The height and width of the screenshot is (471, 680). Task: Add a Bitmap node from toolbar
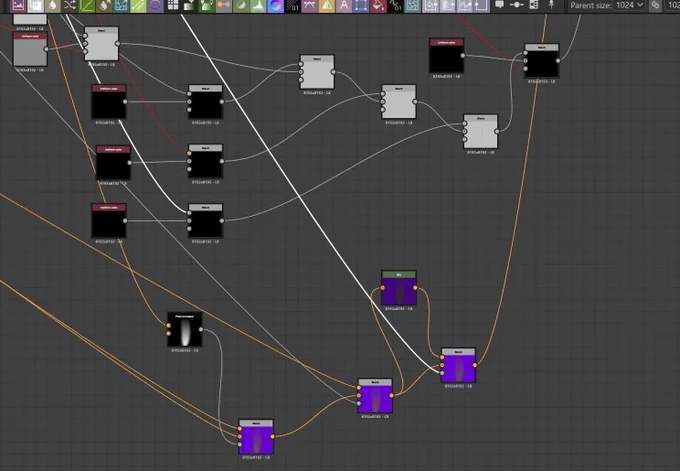18,5
